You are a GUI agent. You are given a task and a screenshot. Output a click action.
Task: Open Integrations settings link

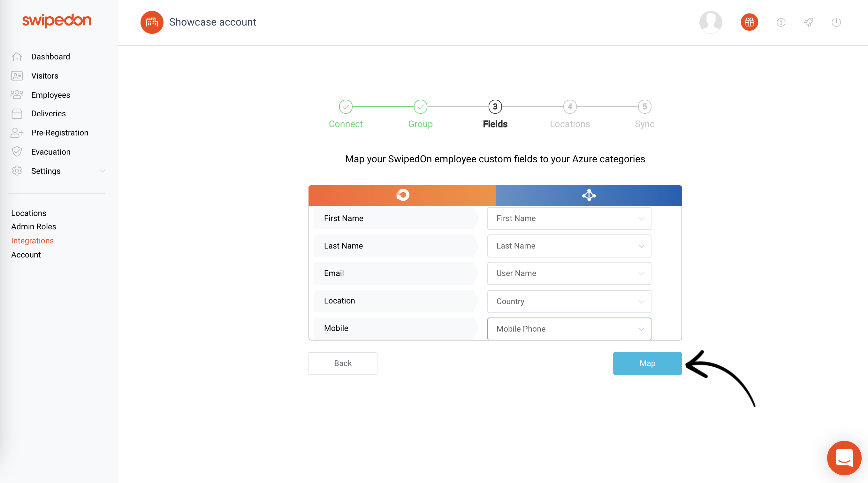coord(32,241)
